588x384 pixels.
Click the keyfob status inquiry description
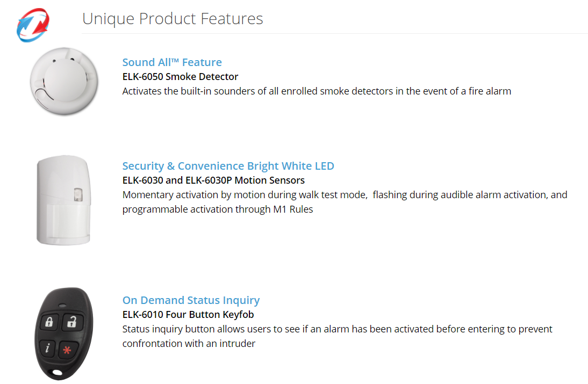pyautogui.click(x=337, y=336)
